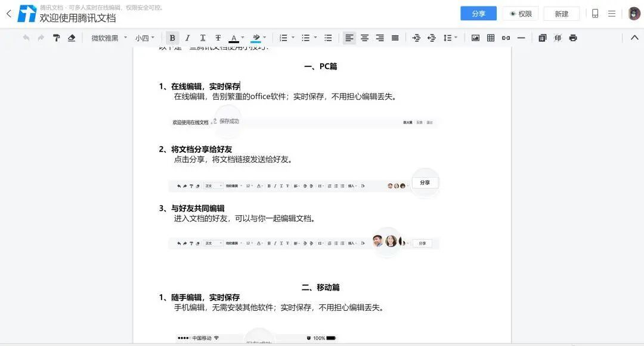Insert a checklist

coord(328,38)
